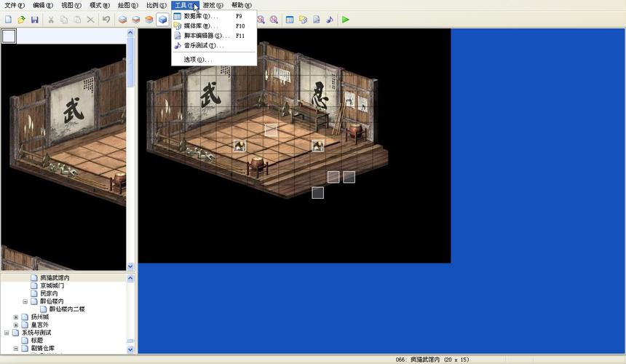Select the 京城城门 map in the tree

(52, 285)
